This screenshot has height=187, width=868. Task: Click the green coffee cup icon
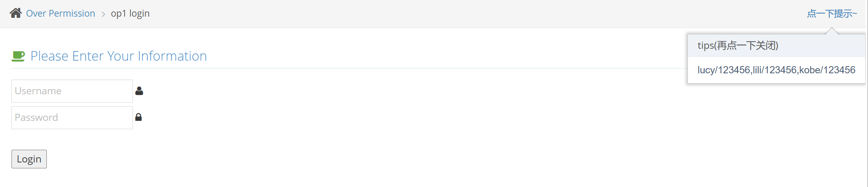pyautogui.click(x=18, y=56)
